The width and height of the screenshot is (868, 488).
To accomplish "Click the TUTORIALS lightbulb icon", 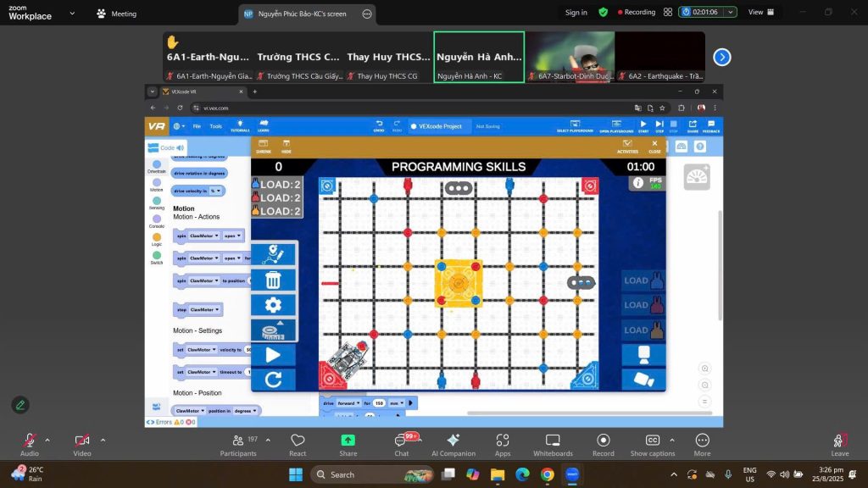I will (x=240, y=125).
